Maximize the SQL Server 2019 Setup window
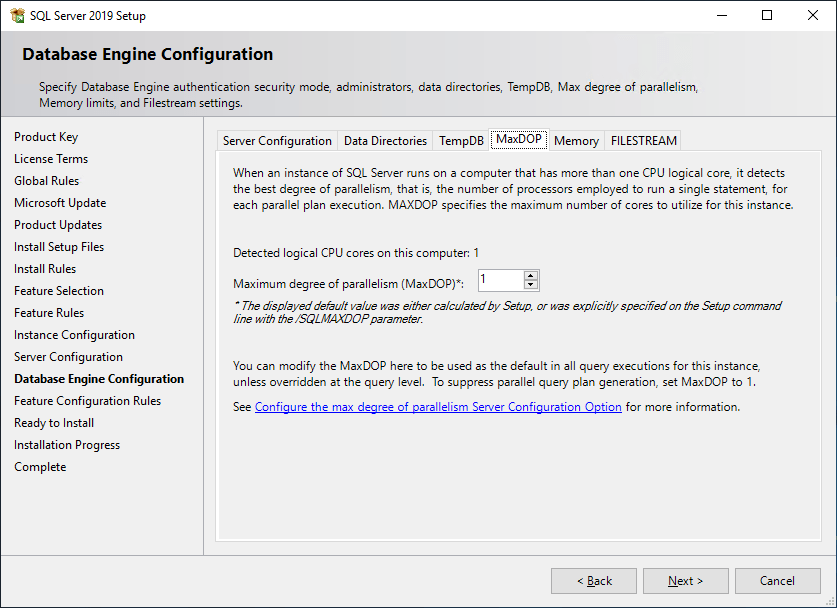 [767, 15]
